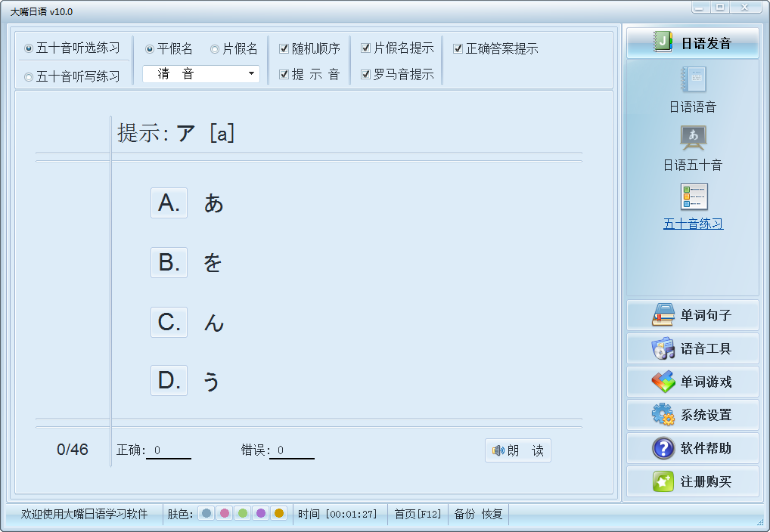Minimize the 大嘴日语 window

point(700,8)
